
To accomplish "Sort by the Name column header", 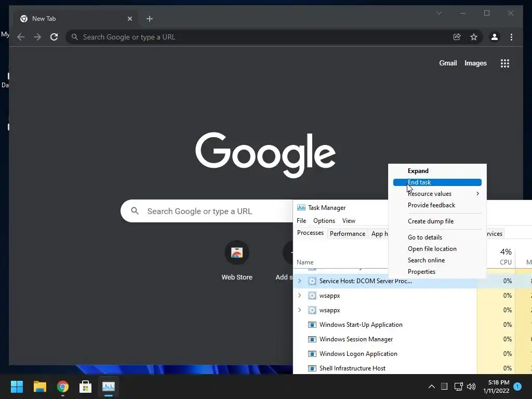I will click(305, 262).
